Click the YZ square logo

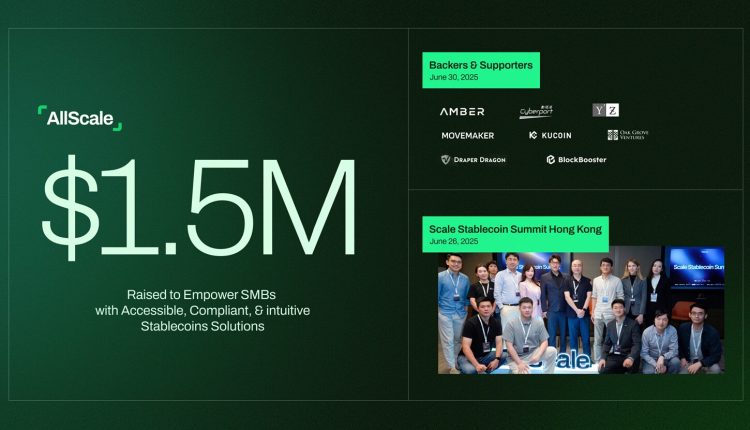(x=606, y=110)
